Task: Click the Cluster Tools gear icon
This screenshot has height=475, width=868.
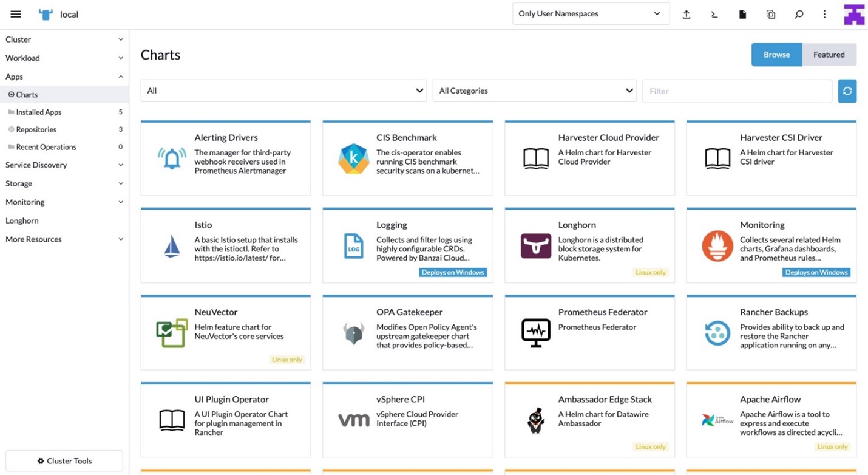Action: pyautogui.click(x=41, y=461)
